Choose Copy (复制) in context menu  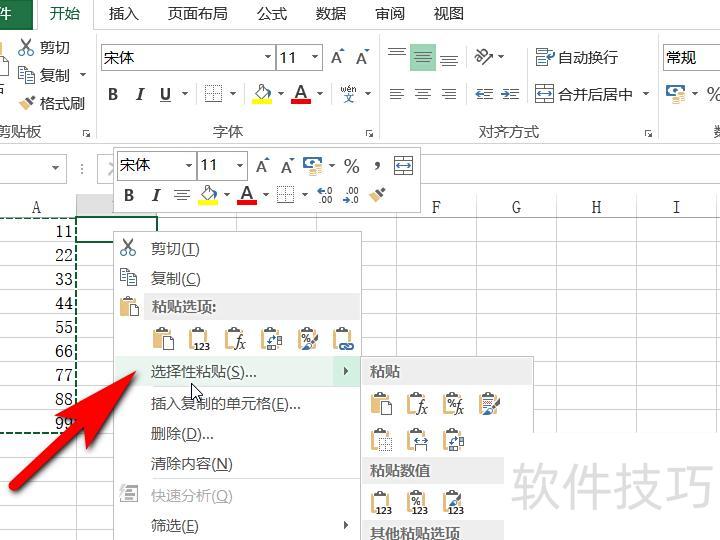click(237, 278)
